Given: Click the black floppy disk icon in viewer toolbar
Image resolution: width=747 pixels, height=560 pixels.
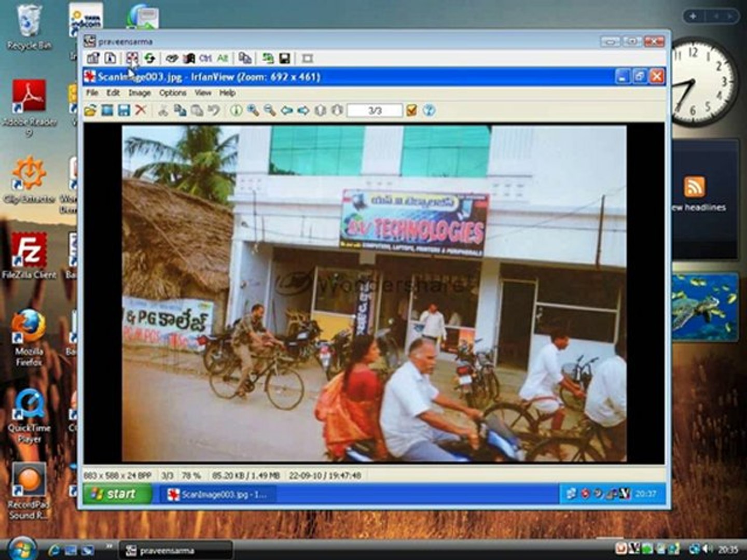Looking at the screenshot, I should 284,58.
